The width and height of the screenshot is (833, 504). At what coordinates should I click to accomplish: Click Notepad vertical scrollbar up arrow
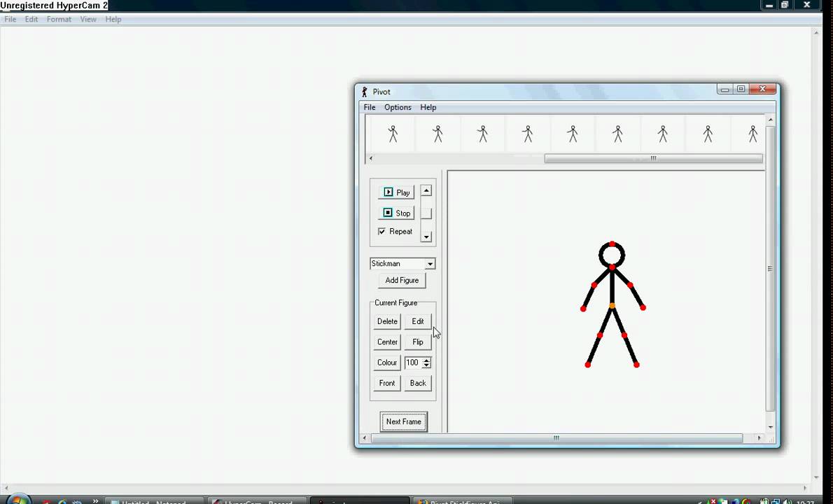(x=817, y=32)
